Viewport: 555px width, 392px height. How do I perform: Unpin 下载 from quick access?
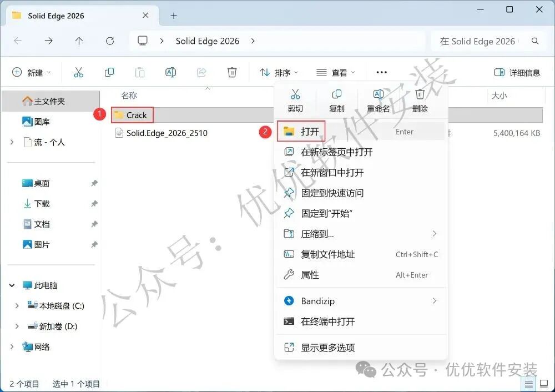click(x=94, y=204)
